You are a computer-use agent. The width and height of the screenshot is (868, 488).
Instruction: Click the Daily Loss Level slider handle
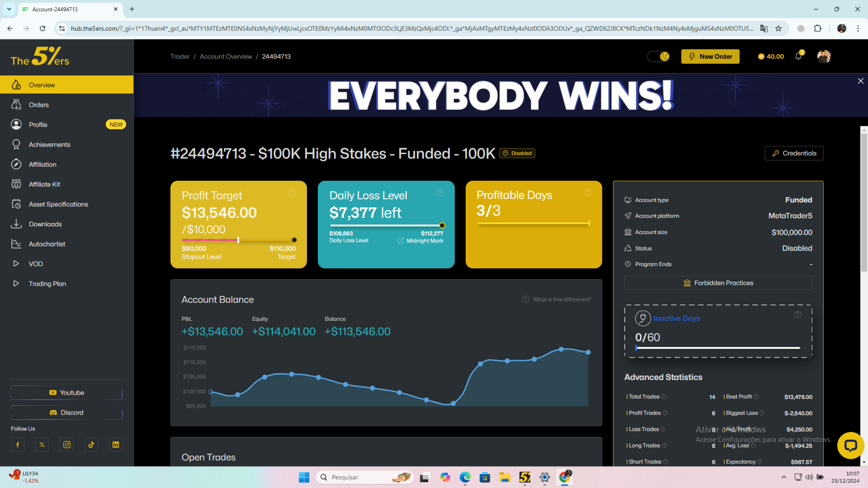point(442,225)
